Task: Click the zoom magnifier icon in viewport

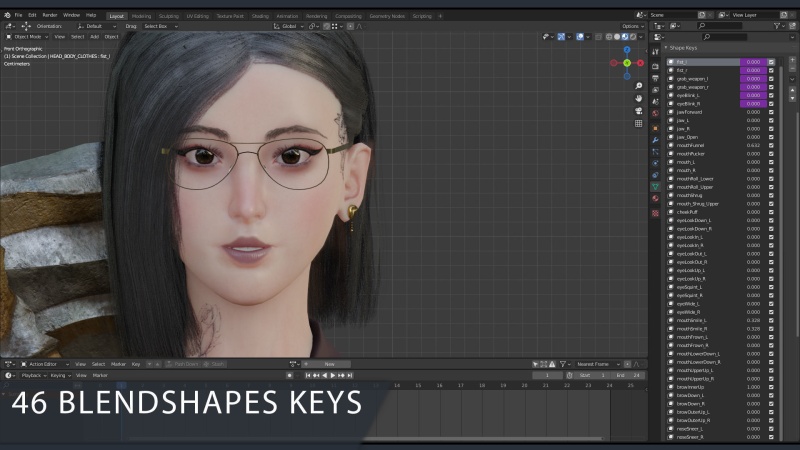Action: (x=639, y=86)
